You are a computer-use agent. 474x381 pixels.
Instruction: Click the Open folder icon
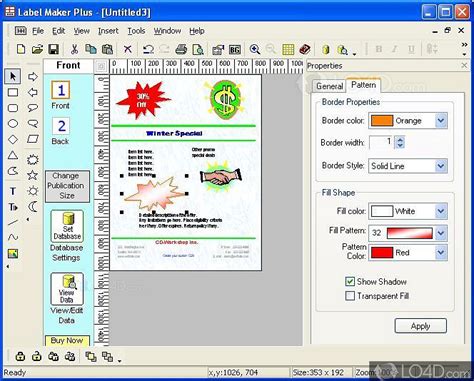(37, 49)
